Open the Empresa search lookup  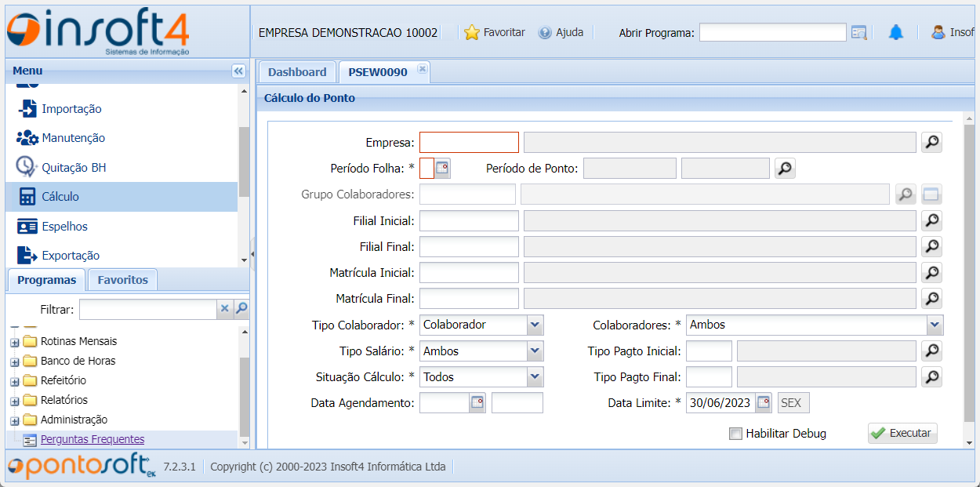tap(931, 142)
